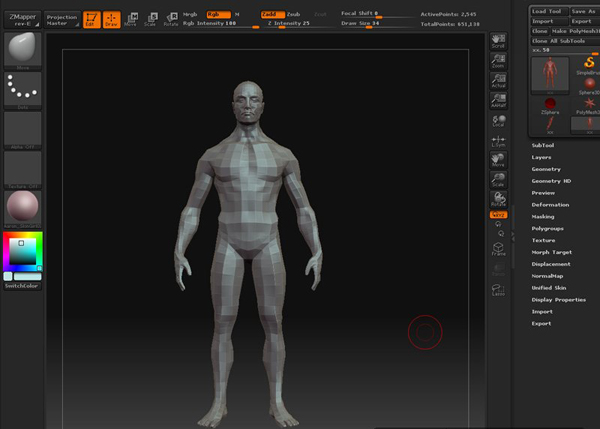600x429 pixels.
Task: Toggle the Rgb paint mode
Action: pyautogui.click(x=218, y=14)
